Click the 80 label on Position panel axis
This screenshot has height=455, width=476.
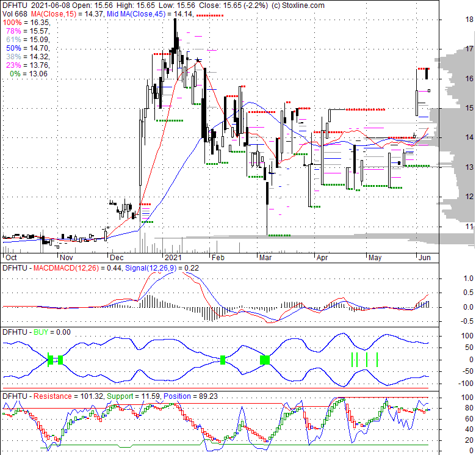click(469, 408)
